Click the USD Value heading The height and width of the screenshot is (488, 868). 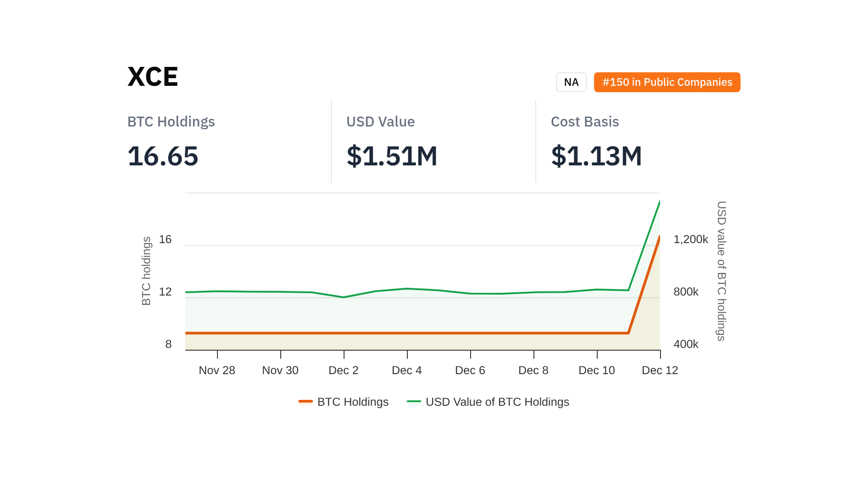pyautogui.click(x=380, y=122)
